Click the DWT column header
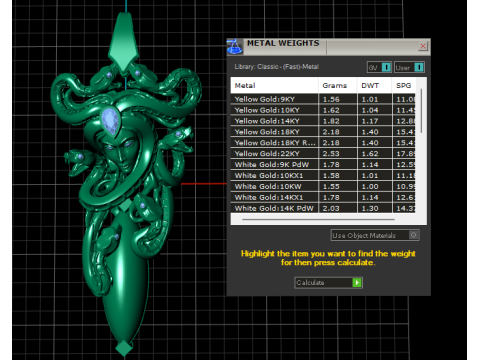 pyautogui.click(x=374, y=86)
